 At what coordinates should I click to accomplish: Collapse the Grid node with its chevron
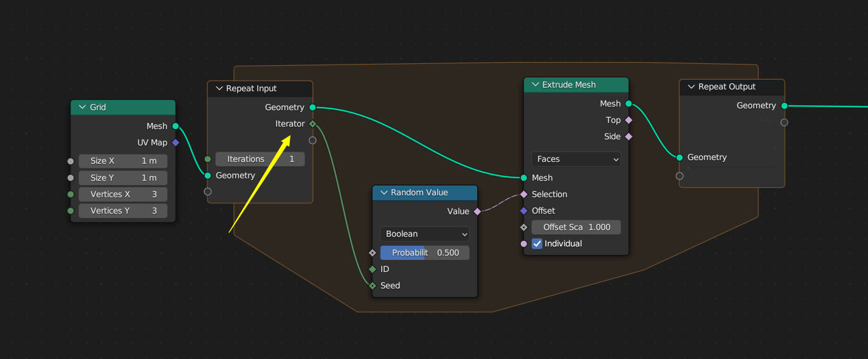(82, 107)
